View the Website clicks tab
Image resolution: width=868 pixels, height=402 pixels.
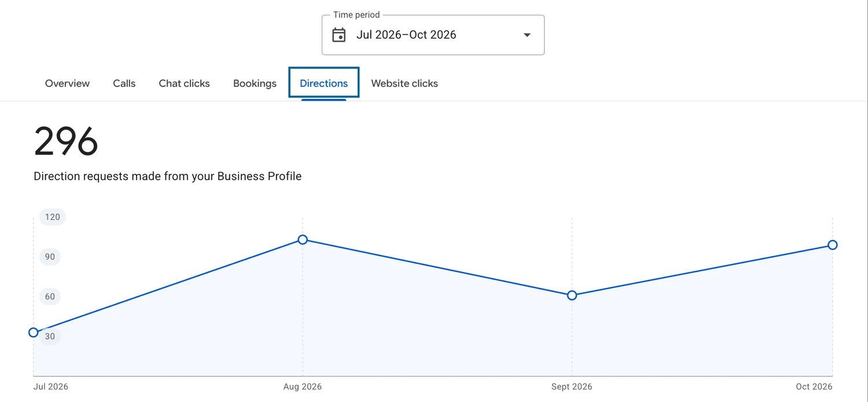404,83
